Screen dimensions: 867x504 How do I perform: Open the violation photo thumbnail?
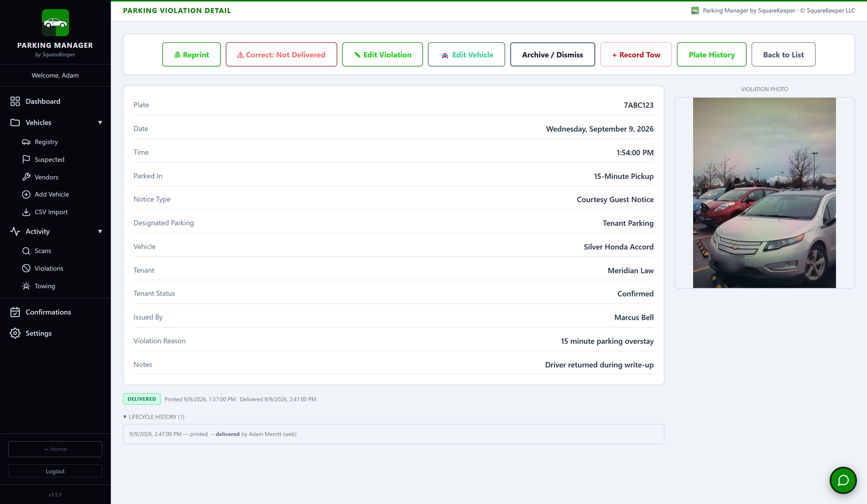tap(765, 193)
